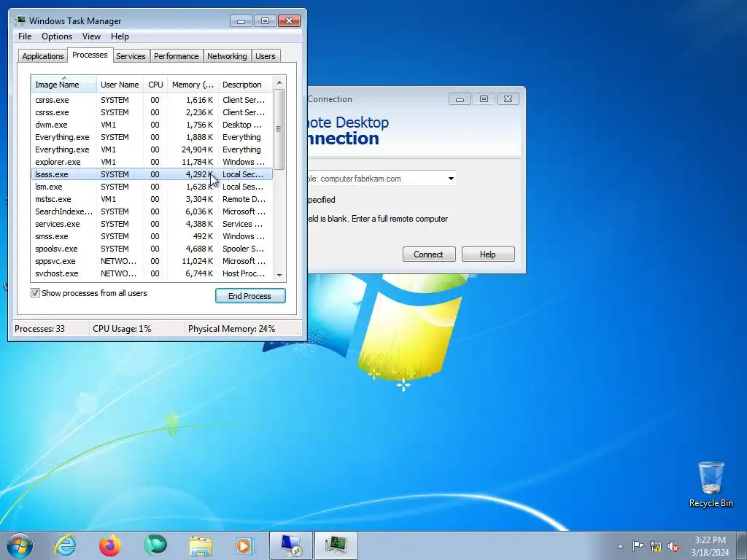Click the process list scroll down arrow
The width and height of the screenshot is (747, 560).
pos(279,275)
